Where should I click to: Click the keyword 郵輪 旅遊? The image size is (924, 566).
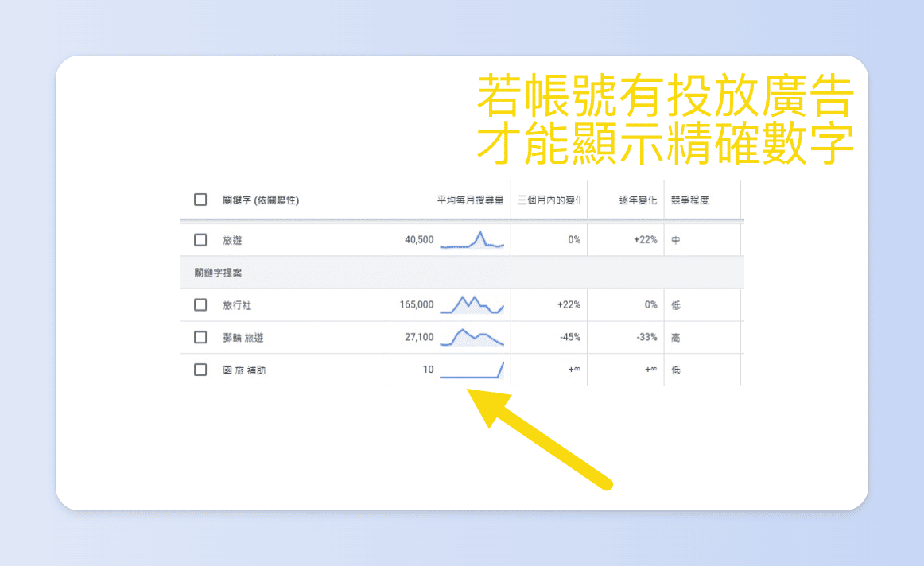coord(243,337)
